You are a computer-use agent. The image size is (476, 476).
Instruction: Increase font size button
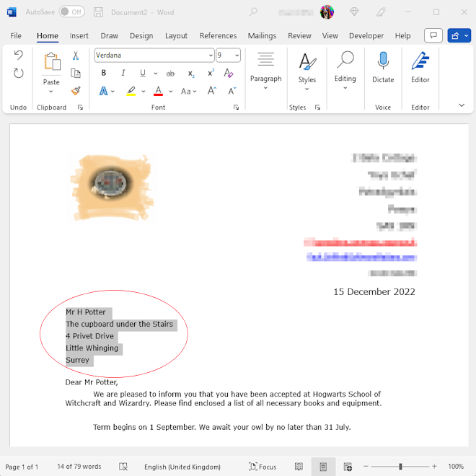click(212, 91)
